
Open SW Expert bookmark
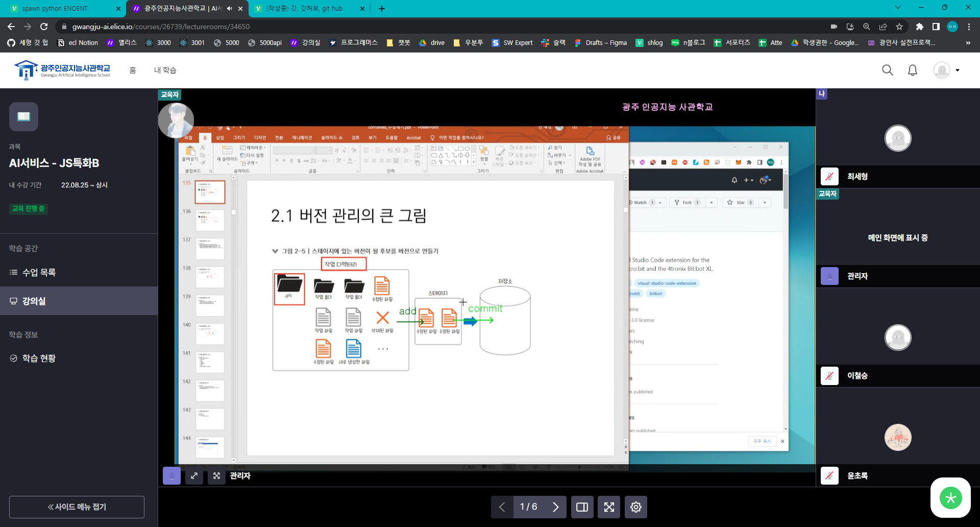[x=512, y=43]
